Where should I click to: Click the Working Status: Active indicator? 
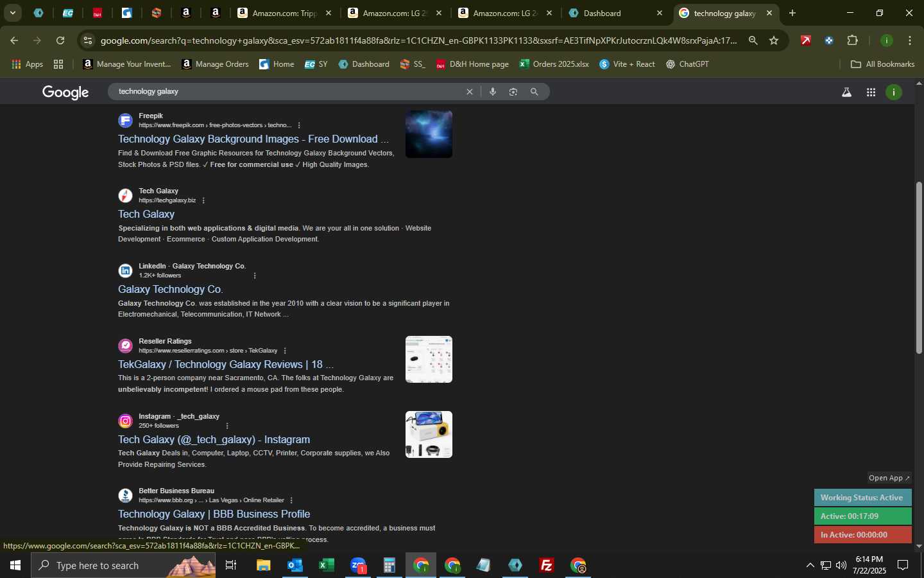(862, 498)
